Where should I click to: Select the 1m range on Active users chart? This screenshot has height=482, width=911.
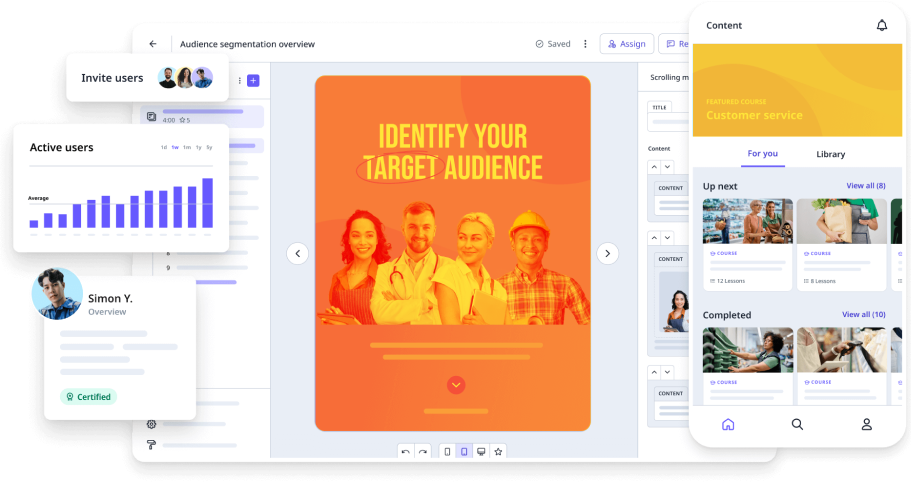186,148
